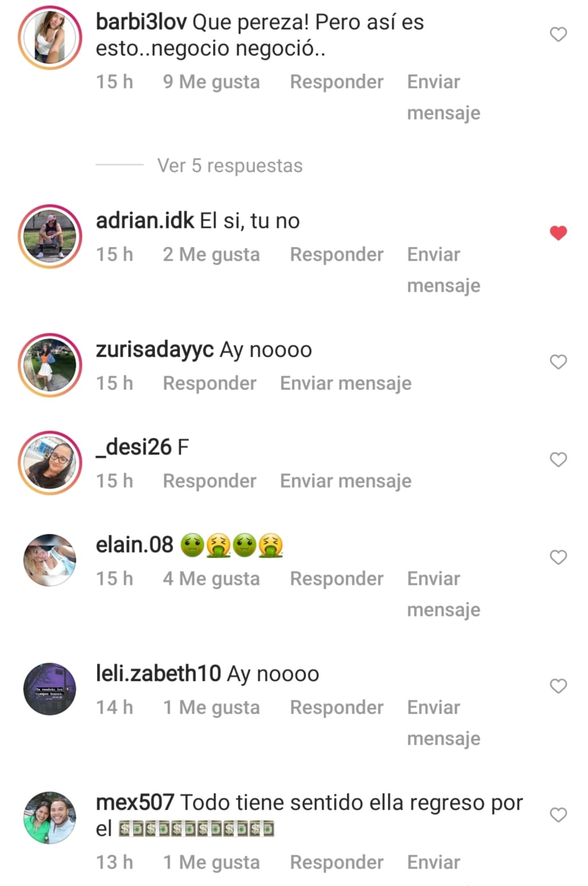Image resolution: width=588 pixels, height=886 pixels.
Task: Open barbi3lov's profile picture
Action: click(50, 37)
